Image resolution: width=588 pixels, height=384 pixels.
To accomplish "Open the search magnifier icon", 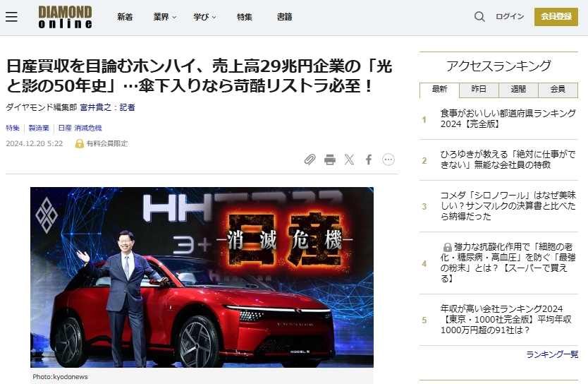I will [x=479, y=16].
